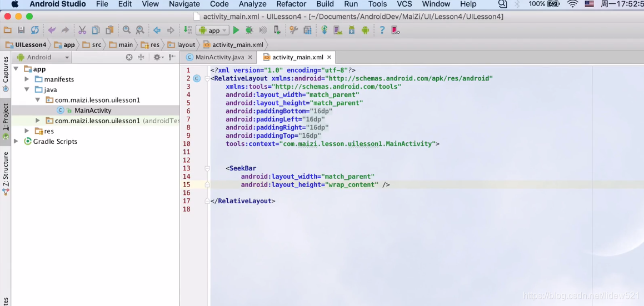This screenshot has height=306, width=644.
Task: Open Project panel gear settings menu
Action: pos(158,58)
